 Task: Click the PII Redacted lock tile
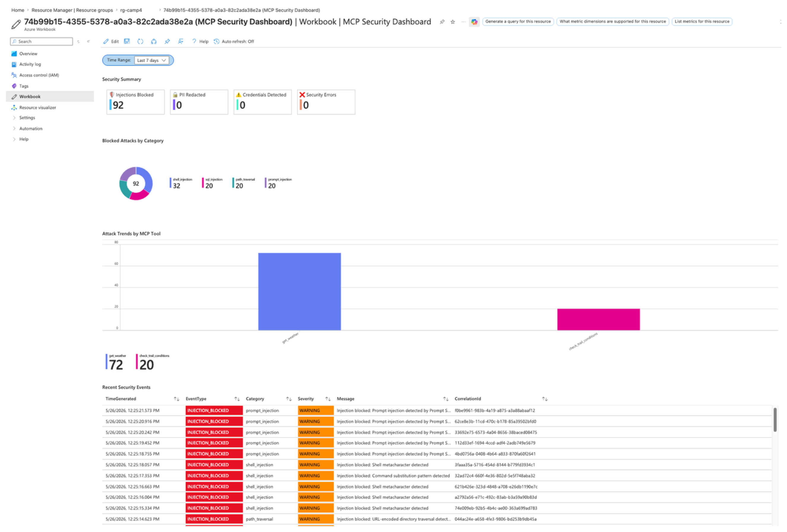click(x=199, y=102)
